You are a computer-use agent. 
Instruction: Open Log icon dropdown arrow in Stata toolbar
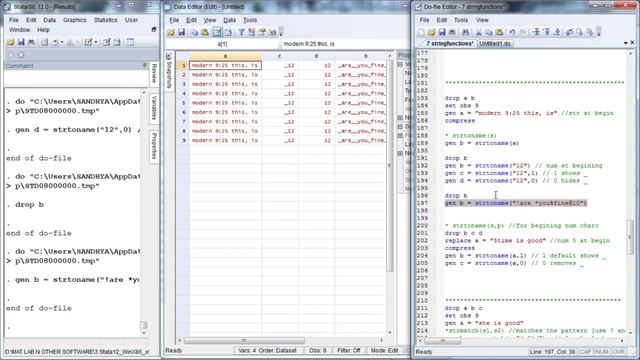point(62,42)
